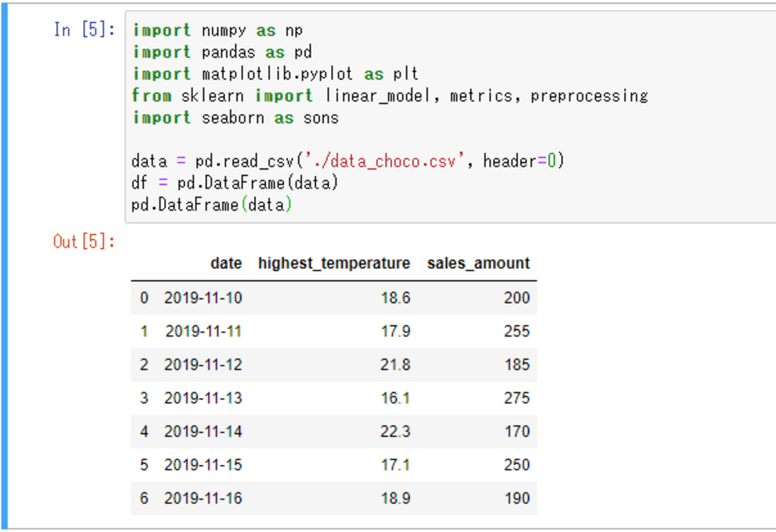The image size is (776, 532).
Task: Click the 'highest_temperature' column header
Action: [334, 263]
